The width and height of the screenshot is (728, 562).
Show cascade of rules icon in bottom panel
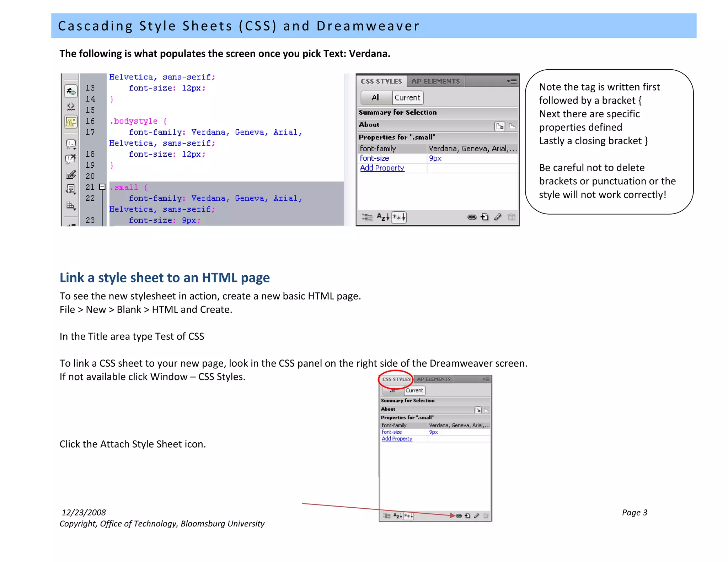tap(486, 410)
